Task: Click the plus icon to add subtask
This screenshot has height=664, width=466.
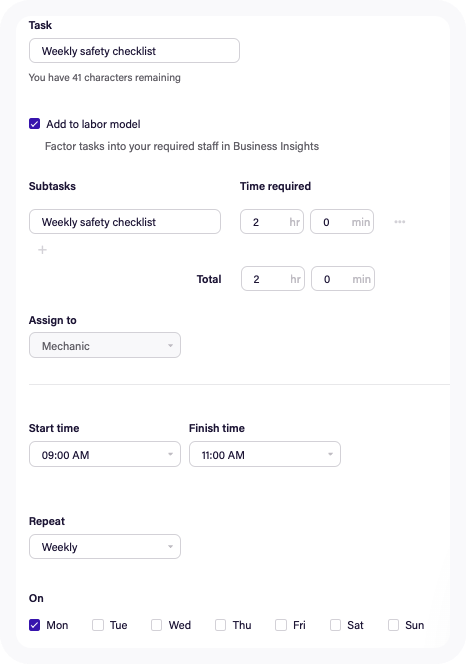Action: click(x=42, y=250)
